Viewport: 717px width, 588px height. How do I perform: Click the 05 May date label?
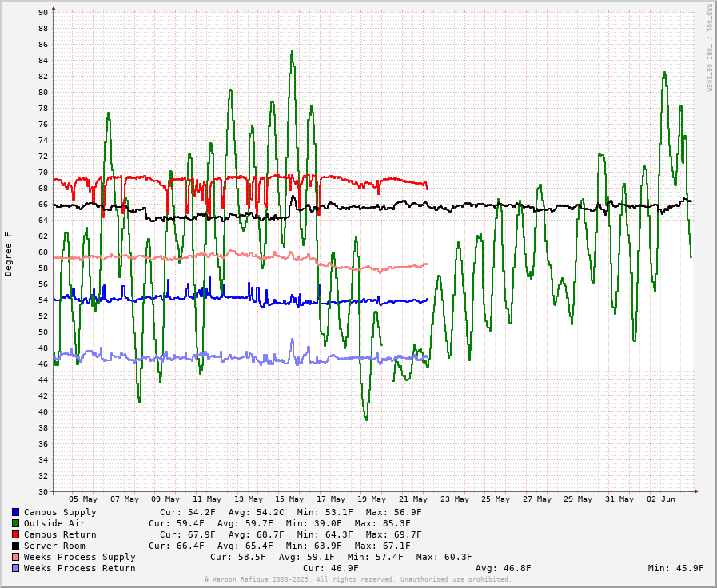coord(83,499)
